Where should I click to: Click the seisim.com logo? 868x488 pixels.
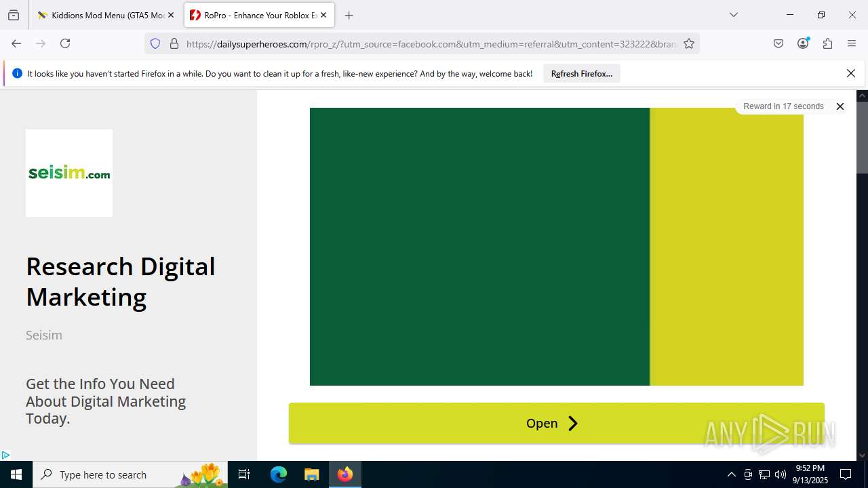coord(69,173)
